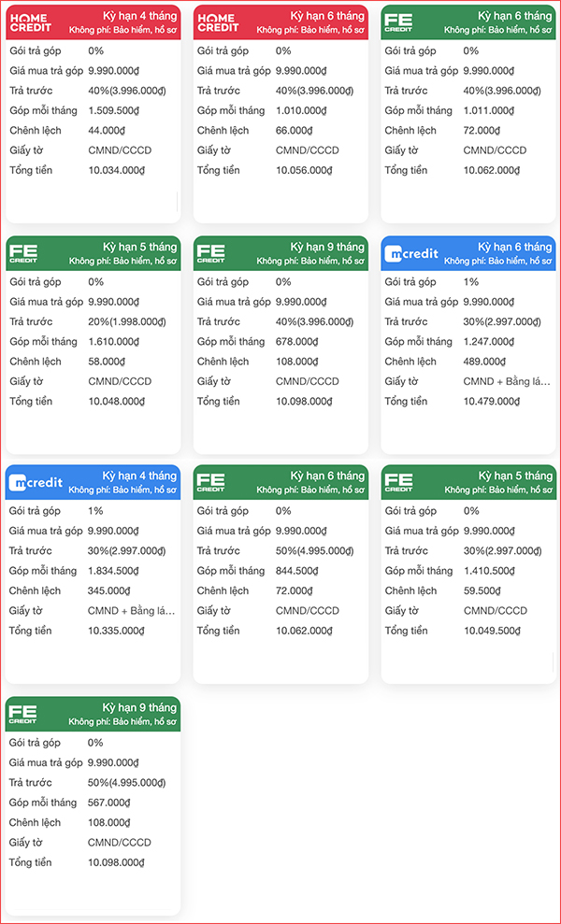Click prepayment '20%(1.998.000₫)'
This screenshot has height=924, width=561.
(127, 321)
